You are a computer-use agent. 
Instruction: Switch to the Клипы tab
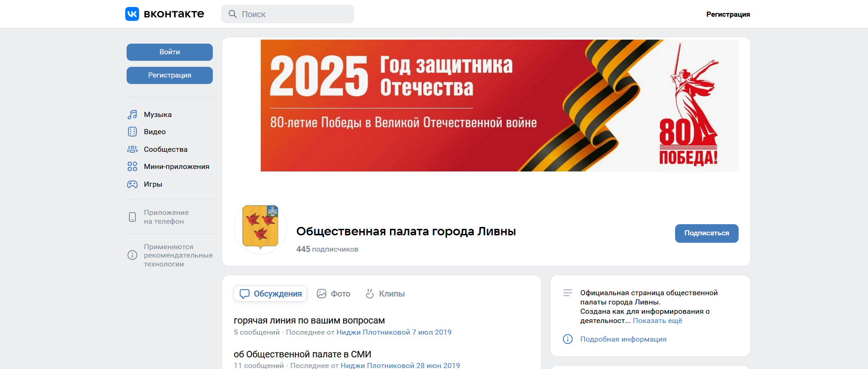(385, 294)
